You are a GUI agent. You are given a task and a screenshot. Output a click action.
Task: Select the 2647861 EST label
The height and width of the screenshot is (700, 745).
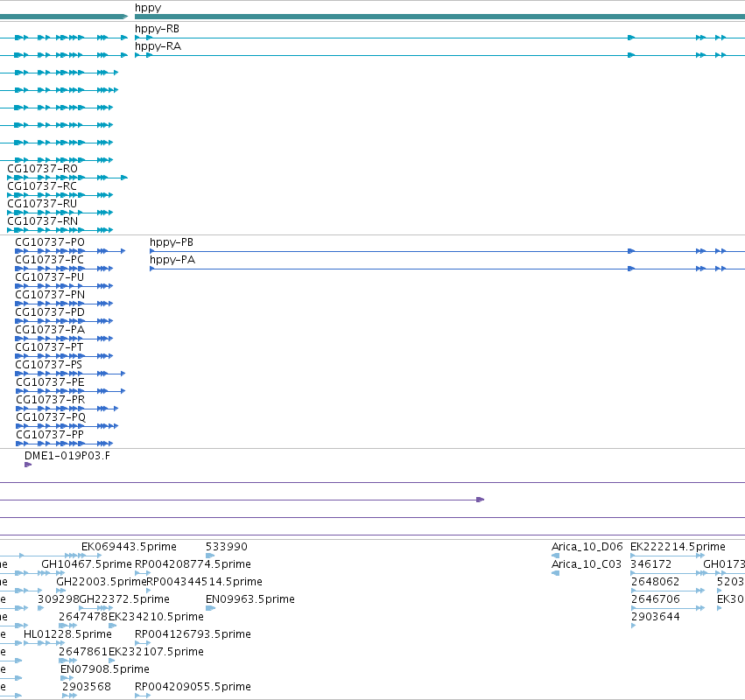point(83,653)
